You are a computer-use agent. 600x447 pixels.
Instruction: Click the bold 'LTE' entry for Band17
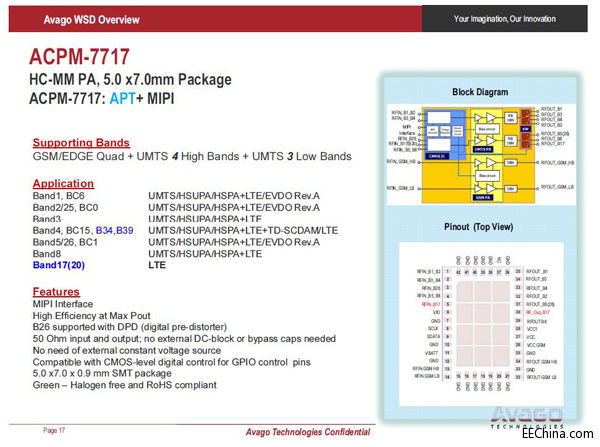click(x=157, y=265)
